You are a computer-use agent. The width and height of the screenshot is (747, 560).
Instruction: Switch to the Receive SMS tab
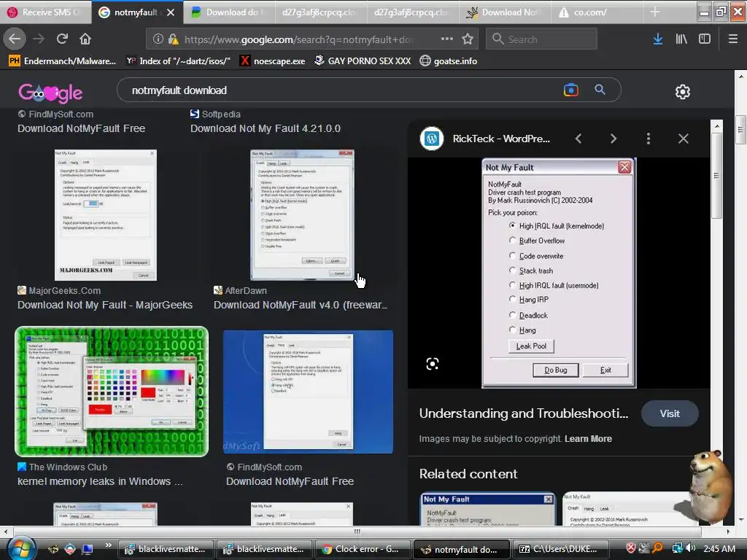(46, 12)
